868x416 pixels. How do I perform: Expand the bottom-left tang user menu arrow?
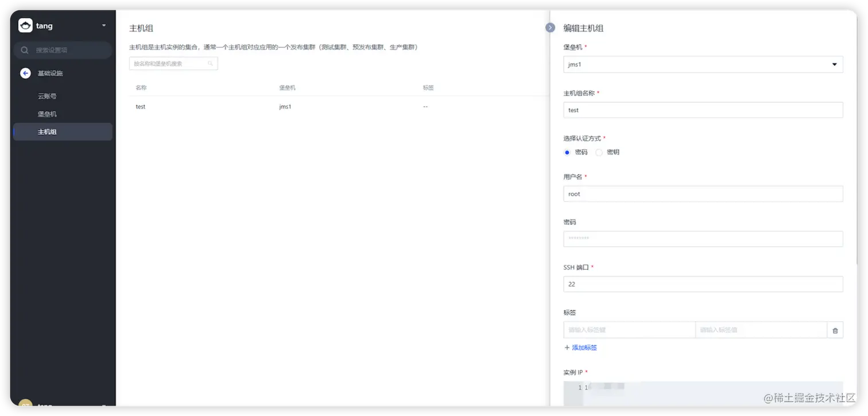tap(103, 407)
